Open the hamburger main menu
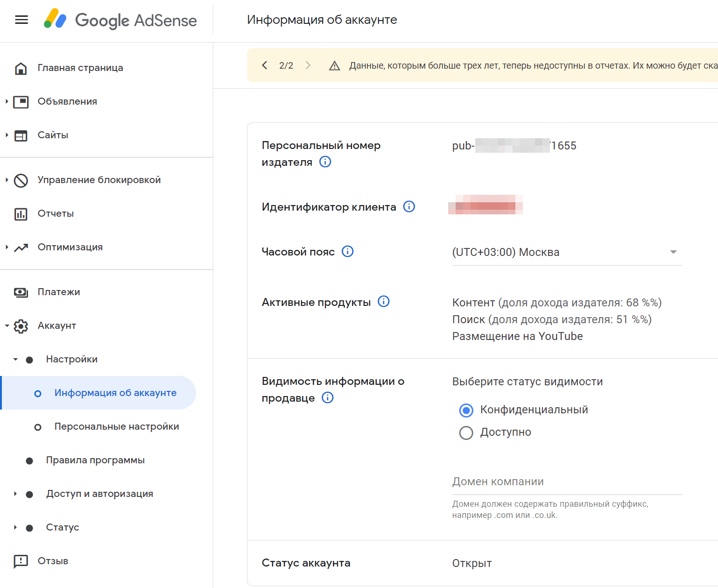The image size is (718, 588). [21, 20]
